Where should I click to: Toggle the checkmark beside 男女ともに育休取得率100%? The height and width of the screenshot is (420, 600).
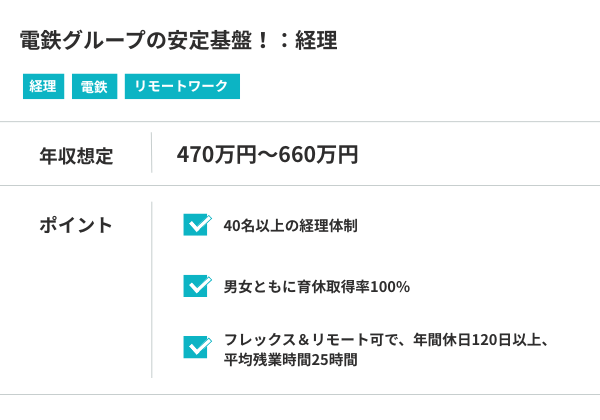point(197,286)
